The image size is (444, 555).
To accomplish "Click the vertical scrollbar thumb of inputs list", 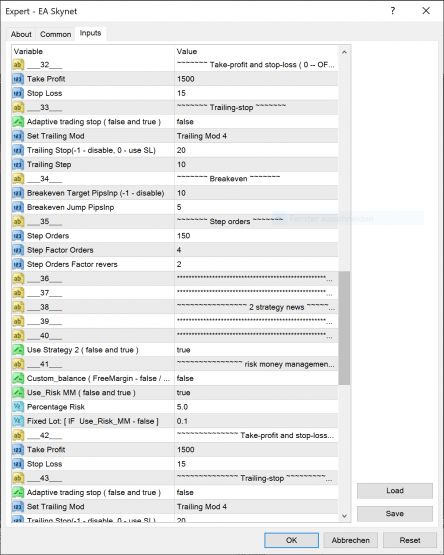I will tap(344, 328).
